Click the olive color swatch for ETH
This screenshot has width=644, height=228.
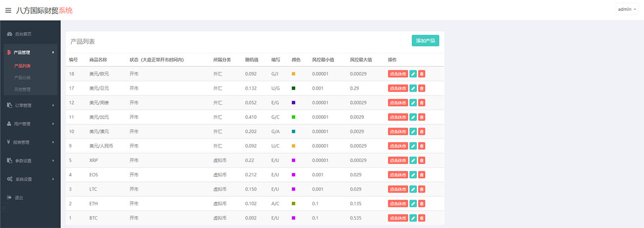tap(294, 203)
